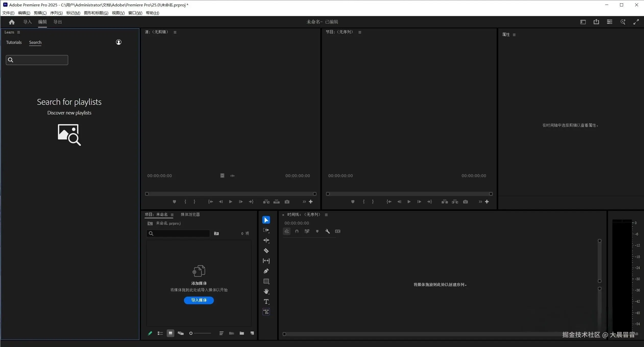Click the Home icon
Screen dimensions: 644x347
click(x=12, y=22)
